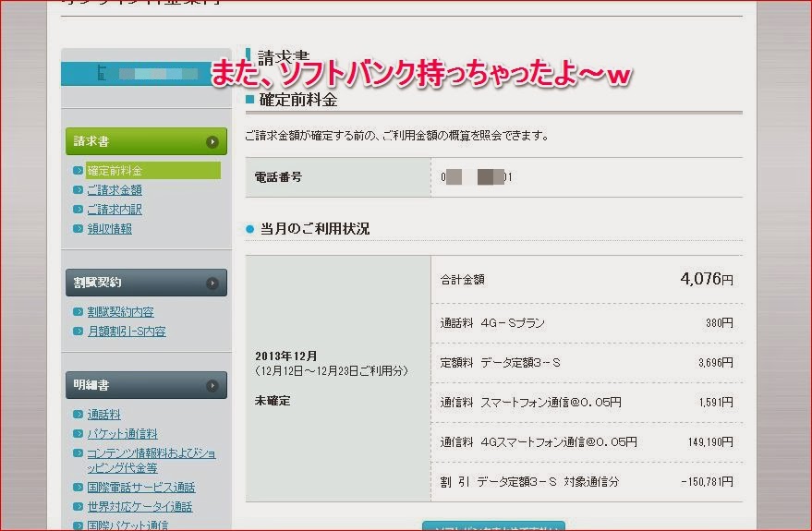Click the 割引 データ定額3-S 対象通信分 label
The width and height of the screenshot is (812, 531).
click(x=529, y=482)
